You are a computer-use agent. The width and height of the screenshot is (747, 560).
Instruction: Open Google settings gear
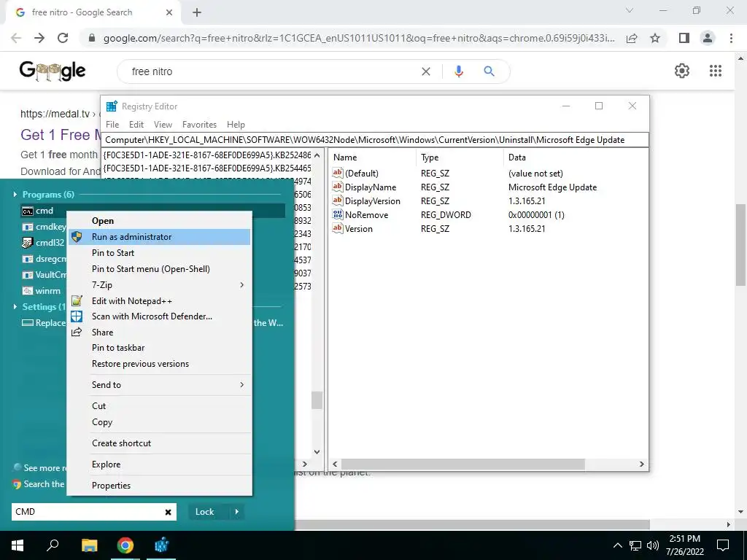682,71
